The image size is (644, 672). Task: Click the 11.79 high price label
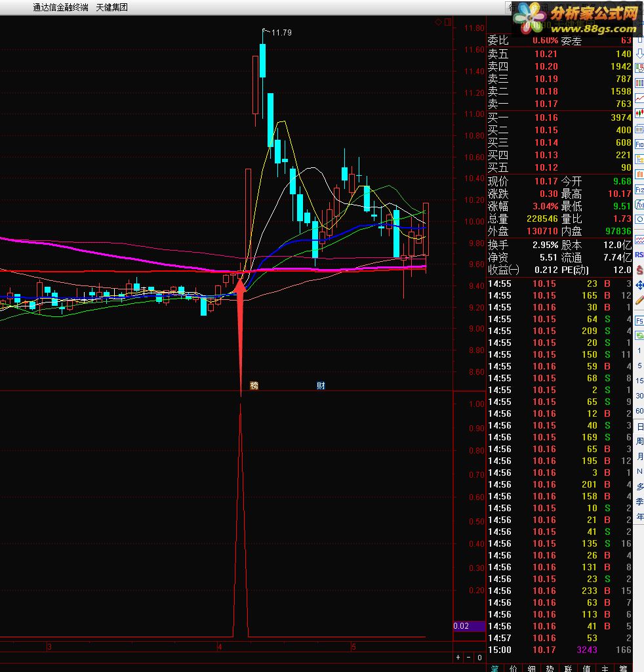281,33
